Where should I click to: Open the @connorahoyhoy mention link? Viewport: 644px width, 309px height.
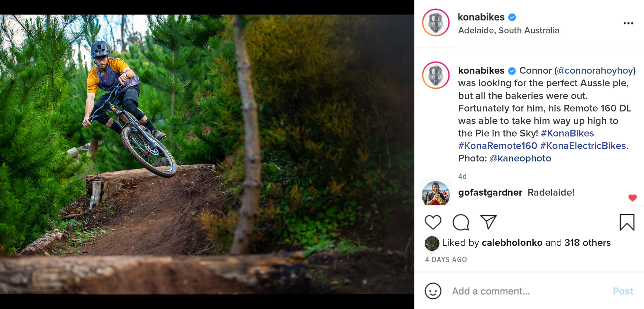coord(595,71)
